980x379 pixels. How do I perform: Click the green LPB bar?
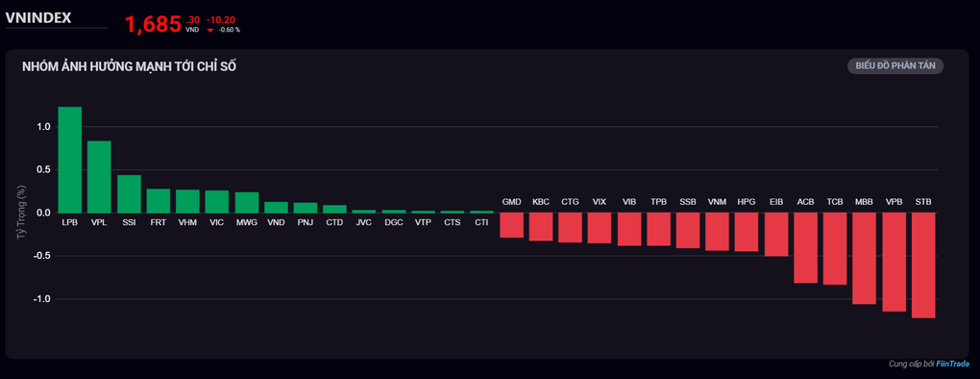[x=70, y=160]
